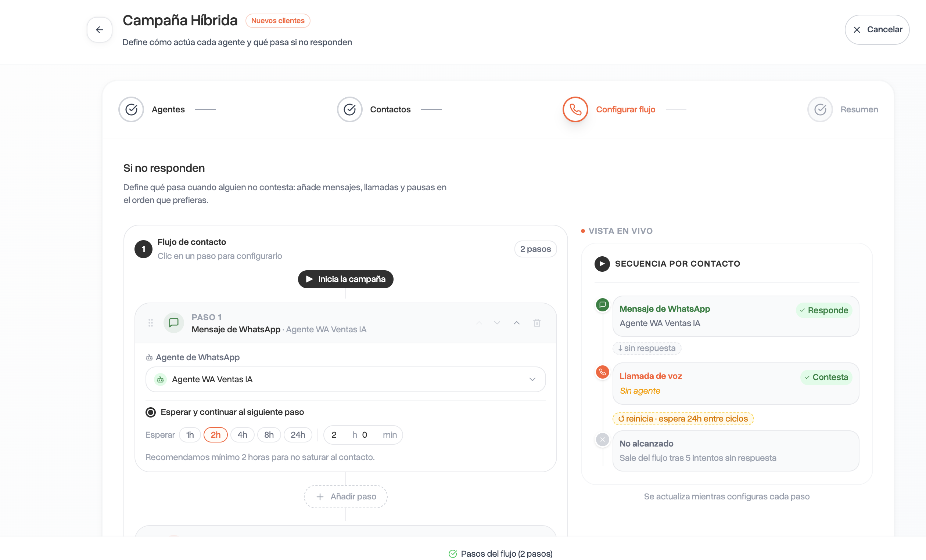The height and width of the screenshot is (560, 926).
Task: Open the Agentes step
Action: [x=168, y=110]
